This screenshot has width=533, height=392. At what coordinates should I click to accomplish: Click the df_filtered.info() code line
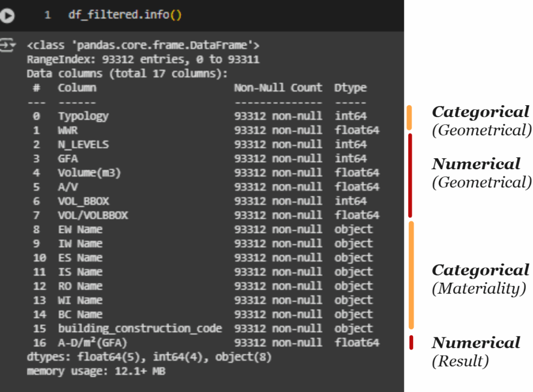pyautogui.click(x=125, y=15)
